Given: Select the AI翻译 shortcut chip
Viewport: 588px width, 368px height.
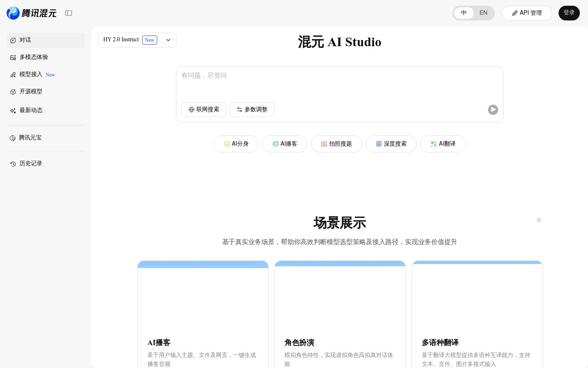Looking at the screenshot, I should [443, 144].
